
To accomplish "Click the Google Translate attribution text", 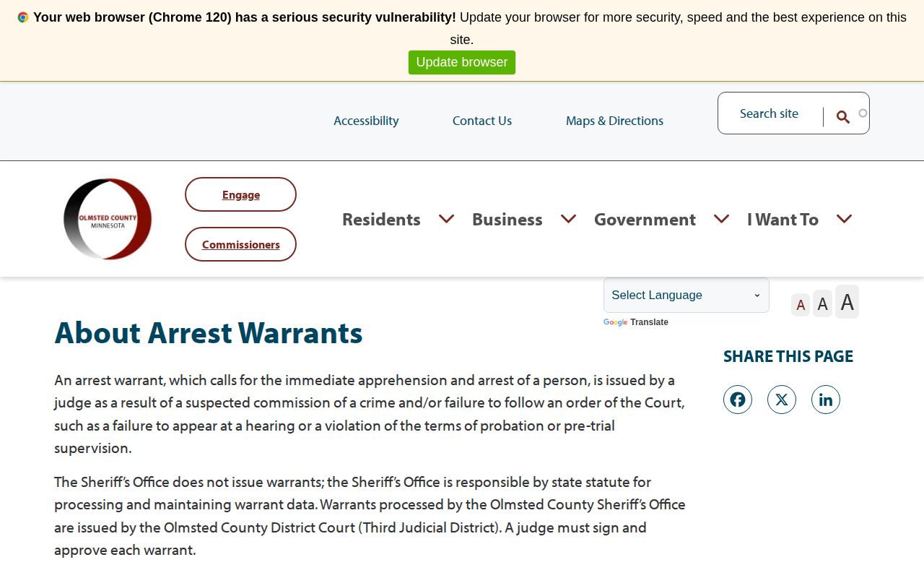I will tap(636, 322).
